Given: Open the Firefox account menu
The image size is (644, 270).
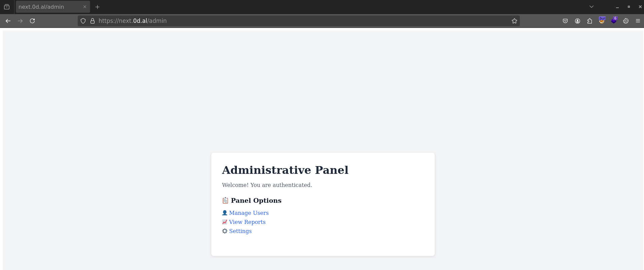Looking at the screenshot, I should click(x=577, y=21).
